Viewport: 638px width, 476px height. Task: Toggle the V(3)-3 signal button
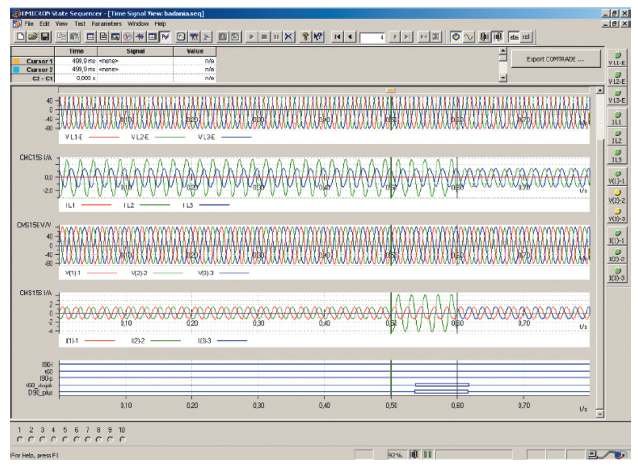coord(617,215)
